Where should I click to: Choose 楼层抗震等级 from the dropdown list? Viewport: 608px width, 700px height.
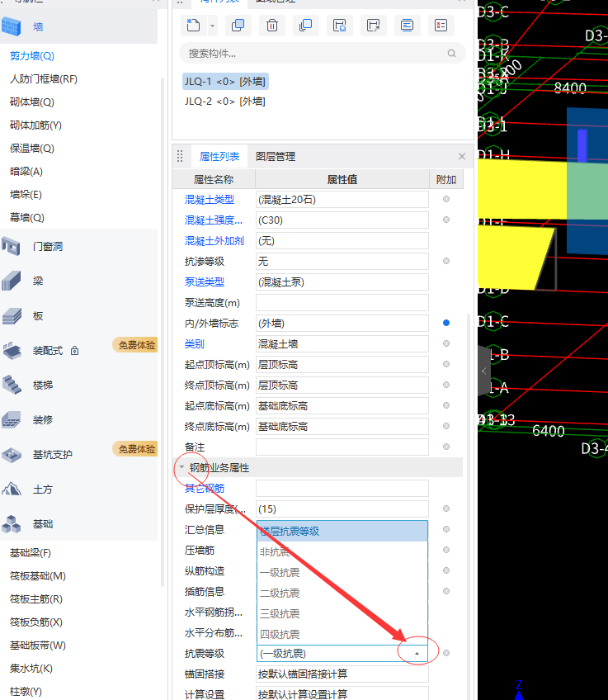(342, 532)
